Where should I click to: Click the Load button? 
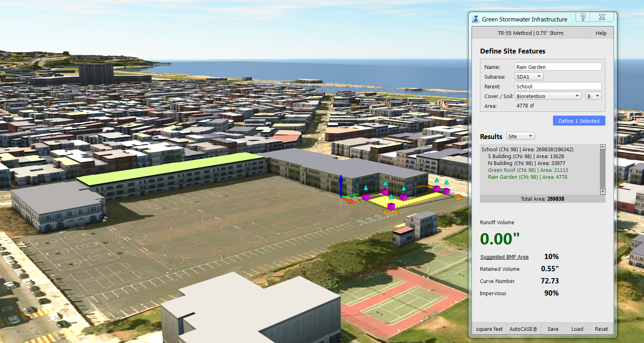click(x=577, y=329)
